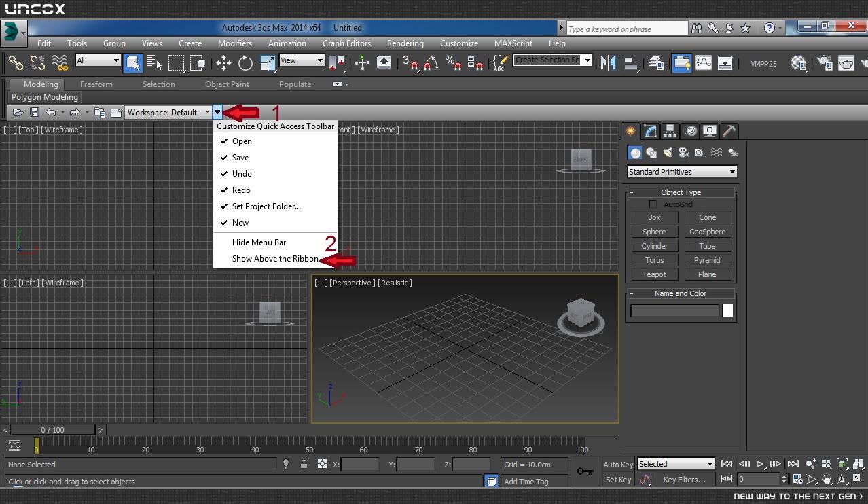Open the Modify panel tab

651,131
